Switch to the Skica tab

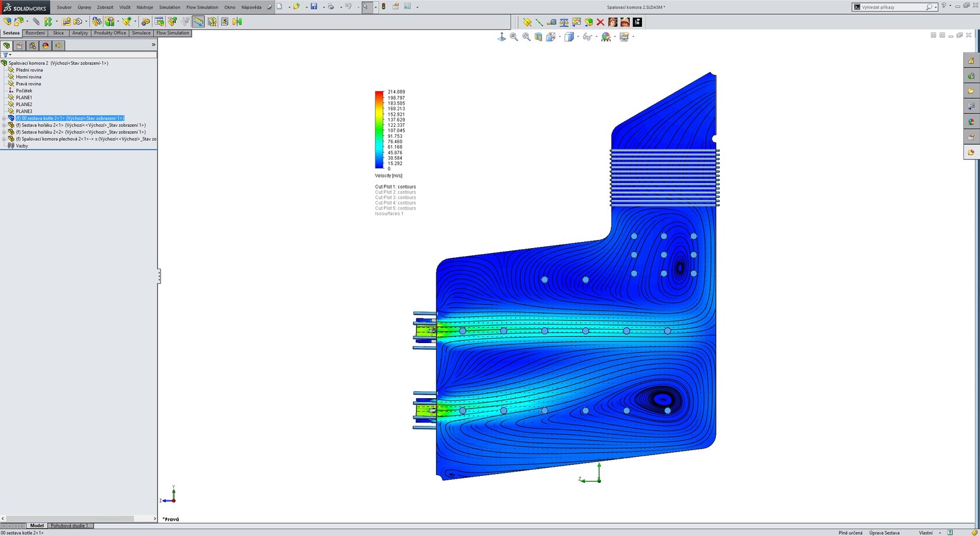coord(58,33)
